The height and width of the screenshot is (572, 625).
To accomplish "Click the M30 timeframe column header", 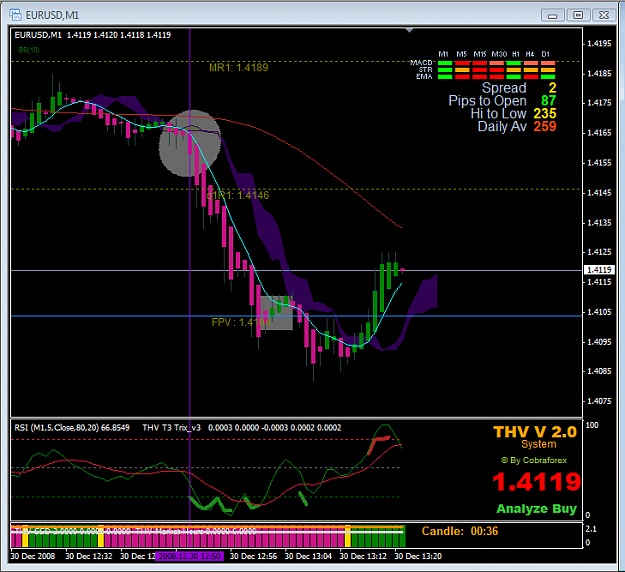I will coord(499,54).
